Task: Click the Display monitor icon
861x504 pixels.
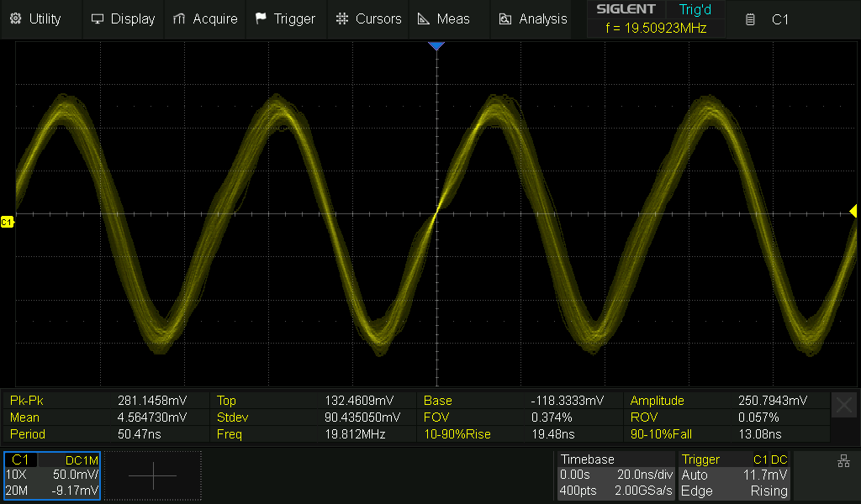Action: [x=98, y=19]
